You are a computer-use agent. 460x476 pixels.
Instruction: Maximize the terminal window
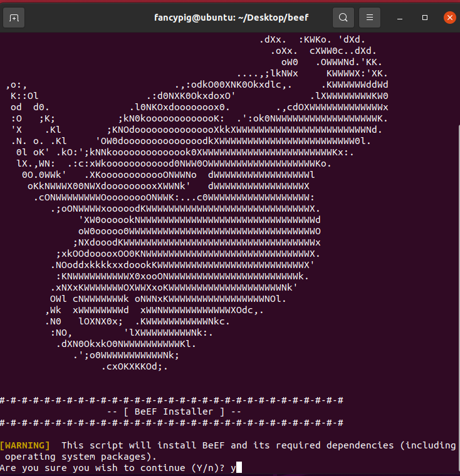pos(425,18)
